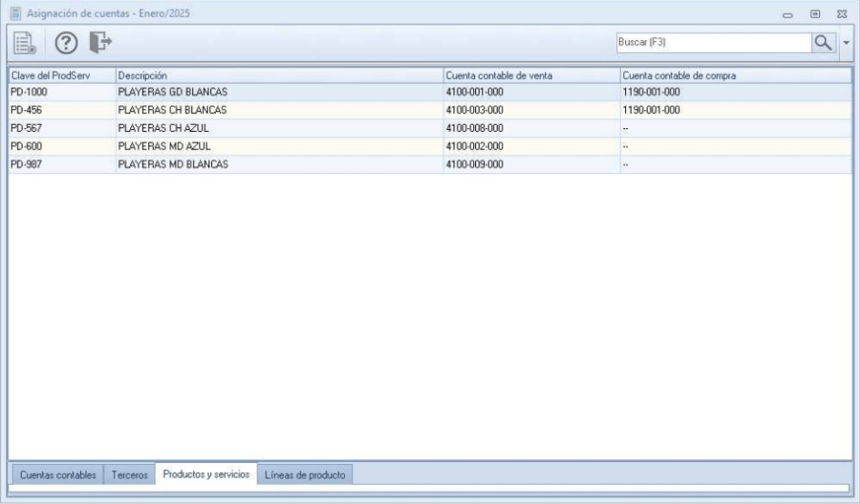Open the help question mark icon

66,43
